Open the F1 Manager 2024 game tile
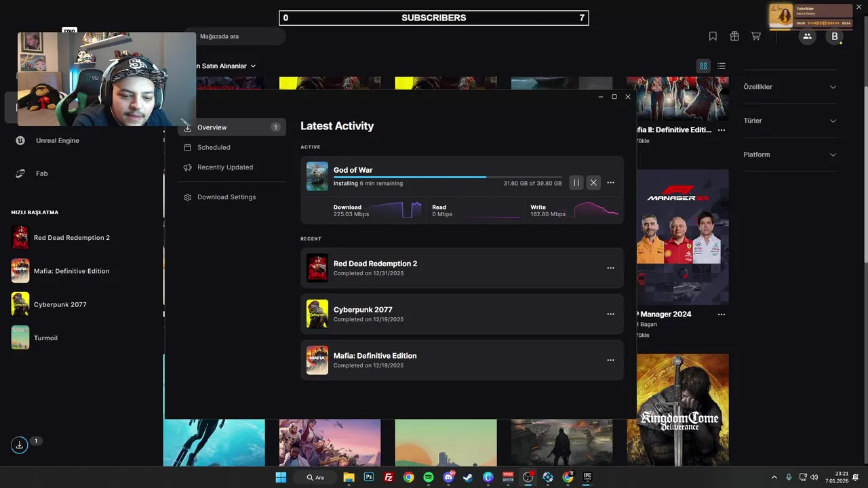 coord(683,237)
